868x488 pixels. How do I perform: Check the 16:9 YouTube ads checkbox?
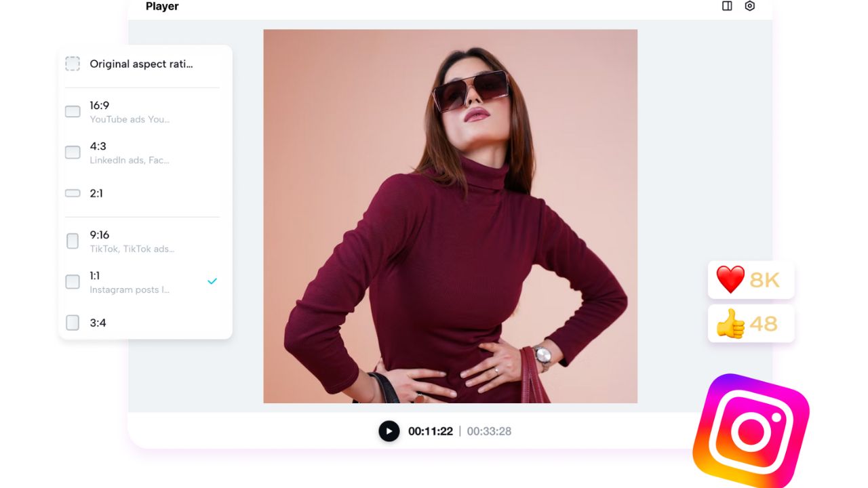click(x=73, y=111)
